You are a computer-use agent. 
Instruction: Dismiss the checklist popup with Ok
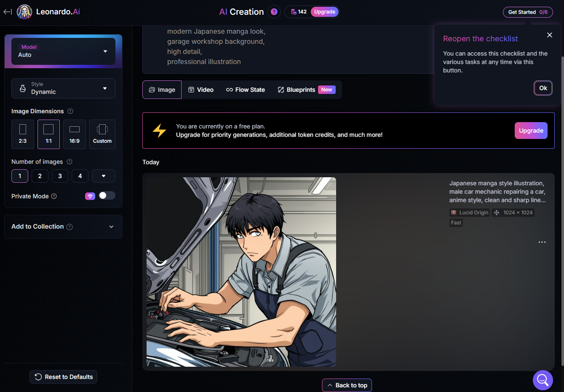click(x=543, y=88)
